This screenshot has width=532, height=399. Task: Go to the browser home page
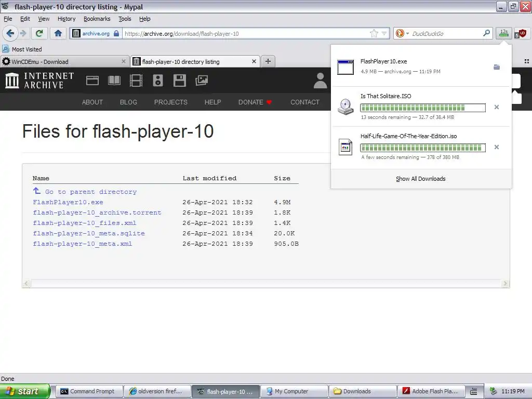pos(58,33)
